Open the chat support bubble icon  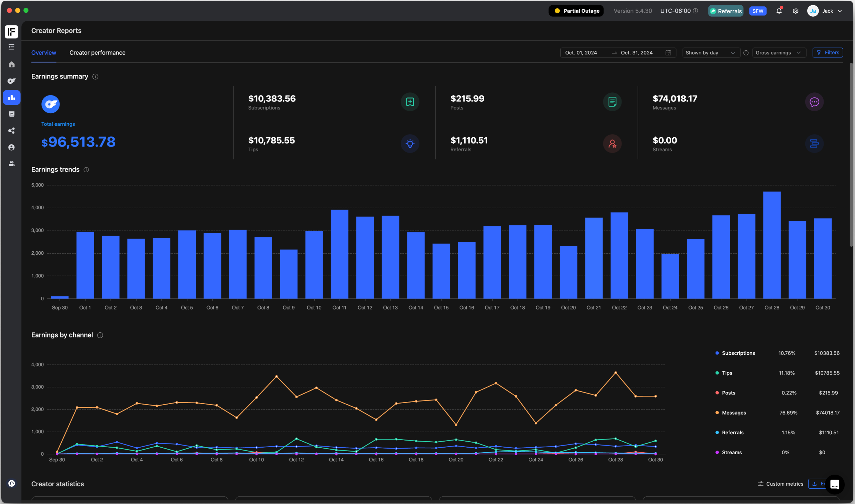coord(834,484)
